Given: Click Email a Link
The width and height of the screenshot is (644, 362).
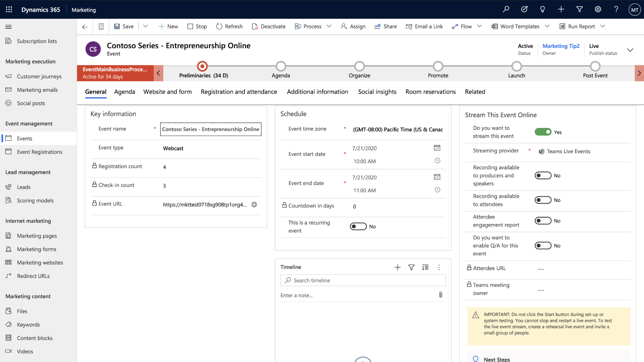Looking at the screenshot, I should 424,27.
